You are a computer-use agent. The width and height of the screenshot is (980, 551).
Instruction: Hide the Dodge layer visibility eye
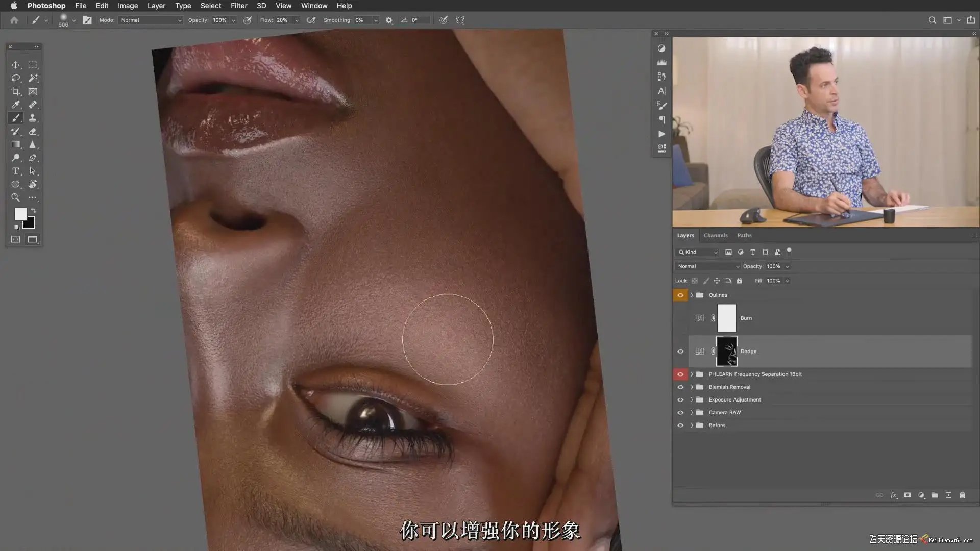click(x=680, y=352)
